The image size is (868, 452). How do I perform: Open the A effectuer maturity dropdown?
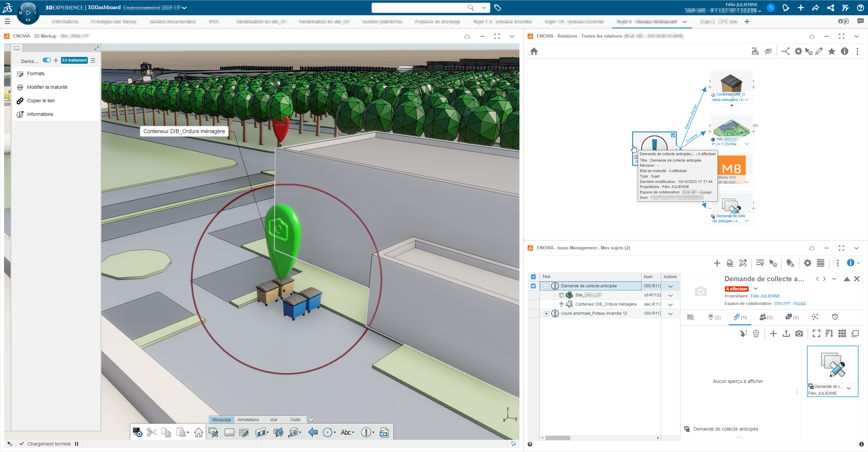pyautogui.click(x=755, y=289)
